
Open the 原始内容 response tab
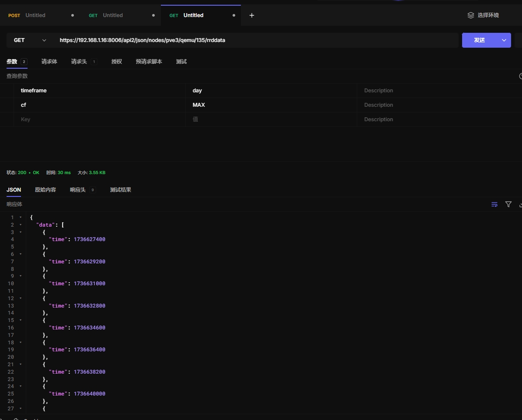[45, 190]
